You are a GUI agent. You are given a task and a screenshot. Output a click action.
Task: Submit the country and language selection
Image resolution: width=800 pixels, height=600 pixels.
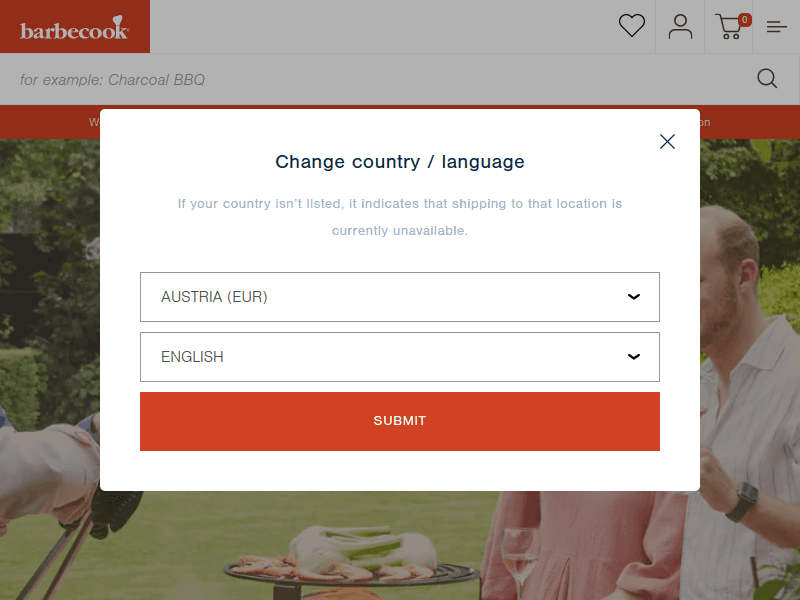(x=399, y=421)
